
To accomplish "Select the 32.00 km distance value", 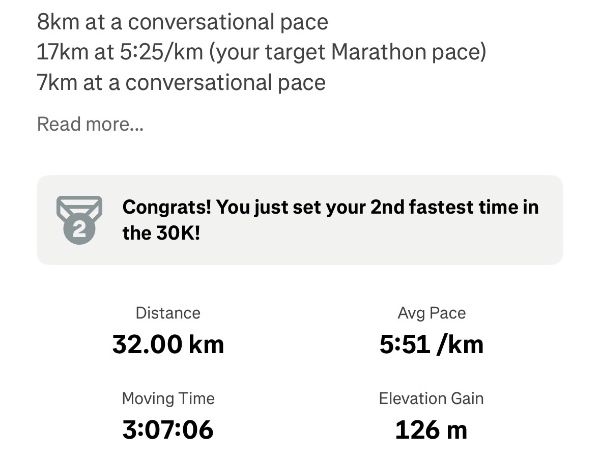I will [x=168, y=345].
